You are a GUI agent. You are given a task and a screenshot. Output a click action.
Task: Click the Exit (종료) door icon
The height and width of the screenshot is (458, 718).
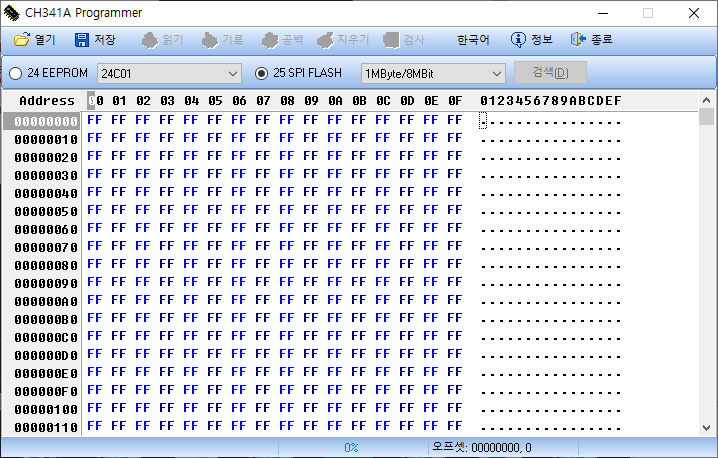[578, 40]
